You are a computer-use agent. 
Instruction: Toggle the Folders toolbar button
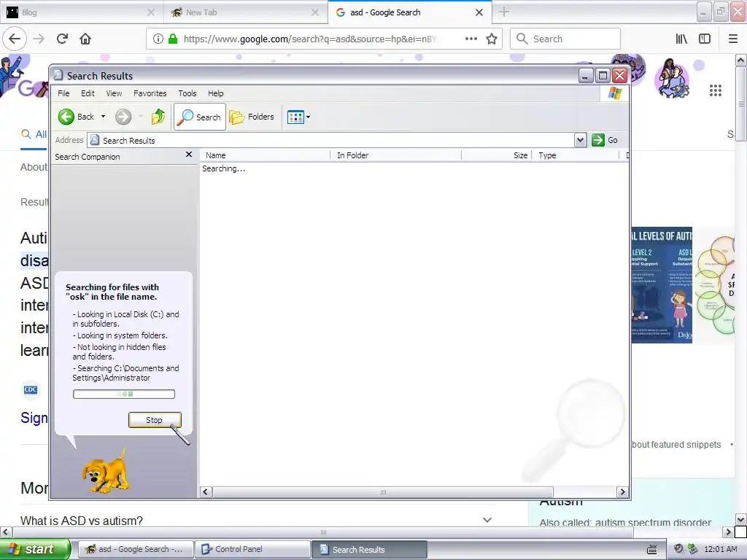(x=252, y=117)
